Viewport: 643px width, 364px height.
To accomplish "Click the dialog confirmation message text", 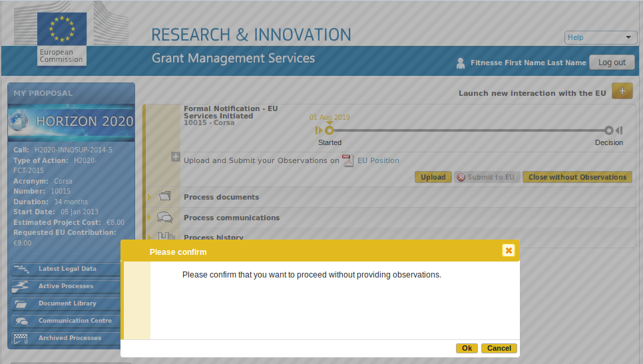I will point(312,275).
